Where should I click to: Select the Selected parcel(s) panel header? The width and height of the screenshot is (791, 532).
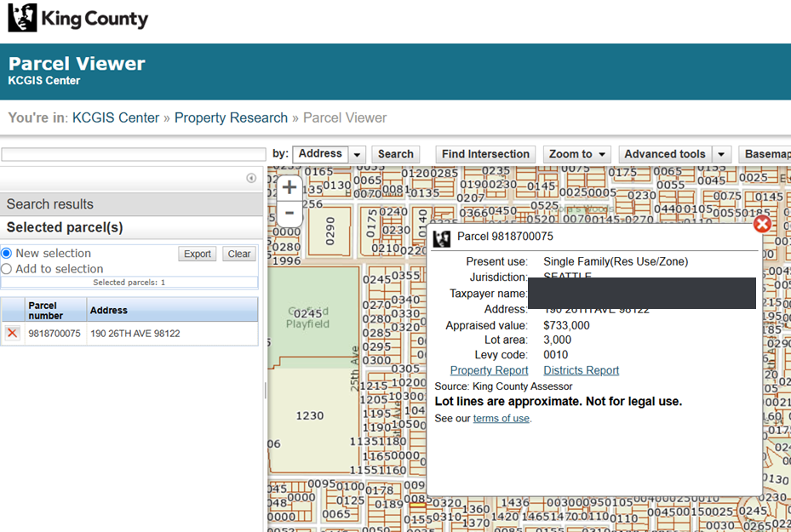click(x=132, y=227)
